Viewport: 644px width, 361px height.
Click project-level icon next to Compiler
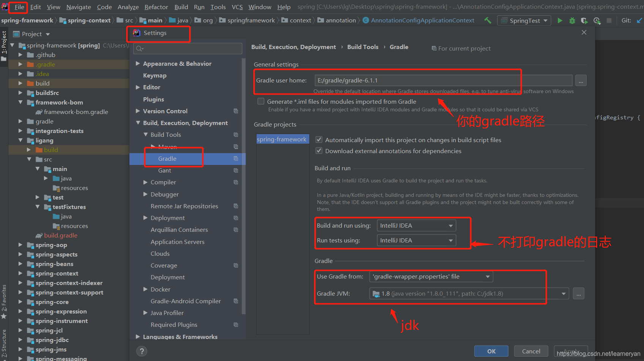236,182
